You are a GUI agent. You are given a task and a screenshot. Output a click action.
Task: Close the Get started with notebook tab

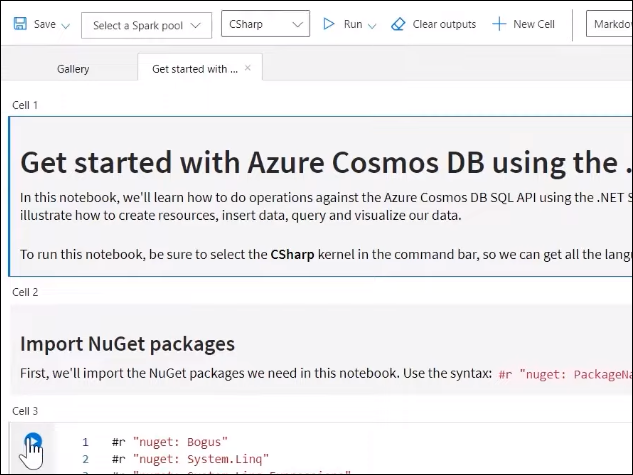pos(248,68)
